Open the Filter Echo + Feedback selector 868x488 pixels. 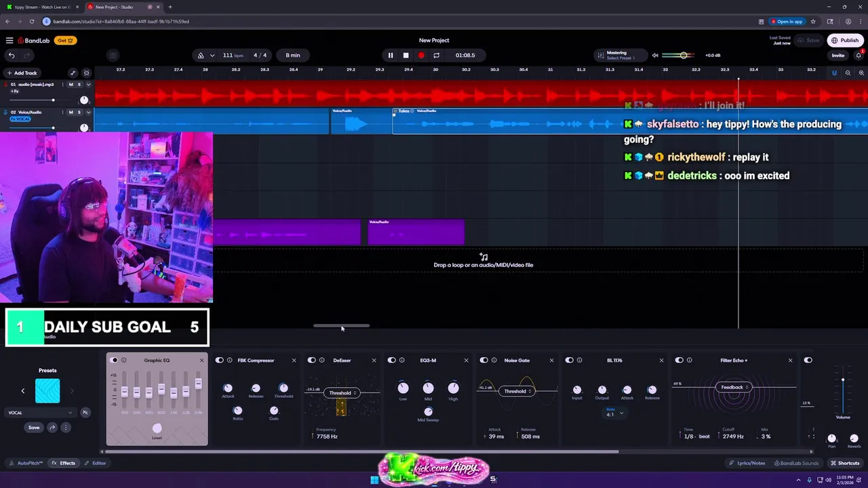click(x=733, y=388)
